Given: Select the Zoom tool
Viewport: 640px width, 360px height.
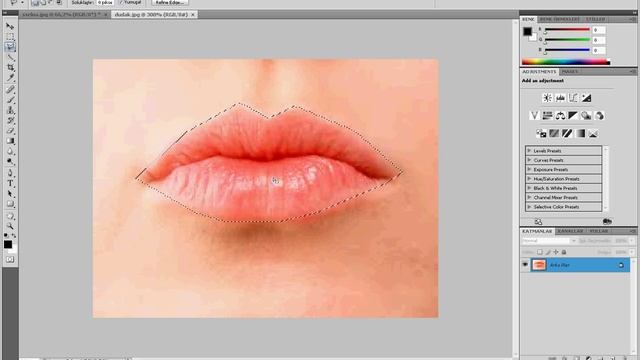Looking at the screenshot, I should (10, 226).
